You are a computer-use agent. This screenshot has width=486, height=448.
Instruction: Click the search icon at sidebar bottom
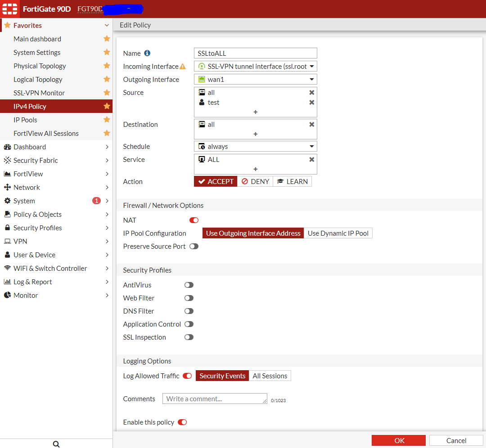tap(56, 444)
